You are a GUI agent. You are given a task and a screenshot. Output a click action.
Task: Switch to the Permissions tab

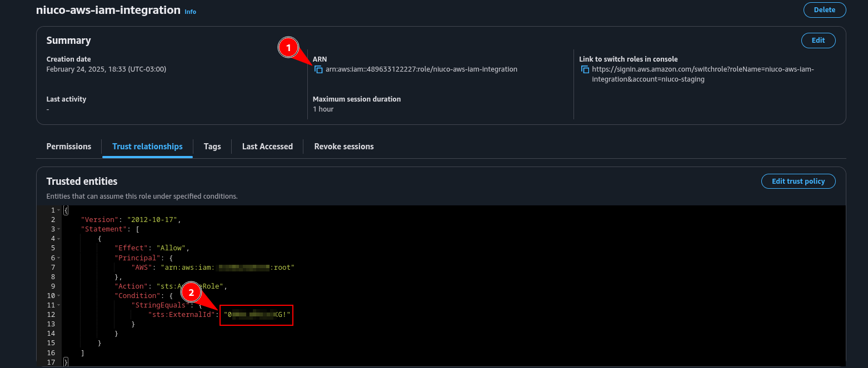pos(69,147)
